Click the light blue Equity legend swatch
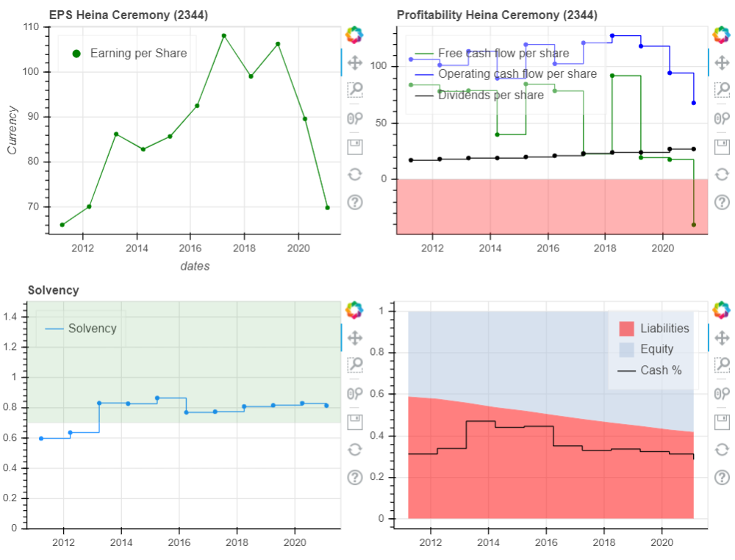Screen dimensions: 735x560 (x=626, y=349)
